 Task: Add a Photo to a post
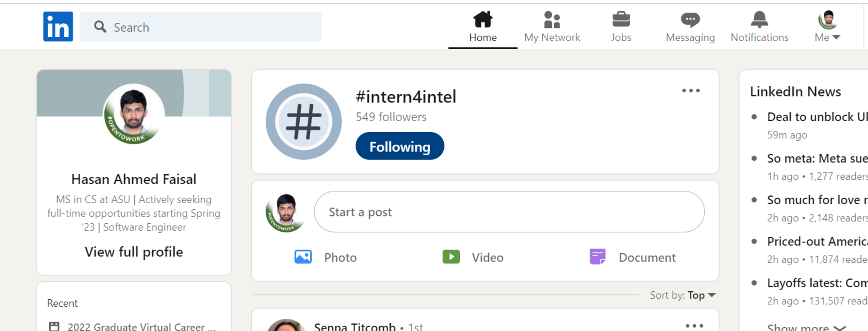(325, 257)
